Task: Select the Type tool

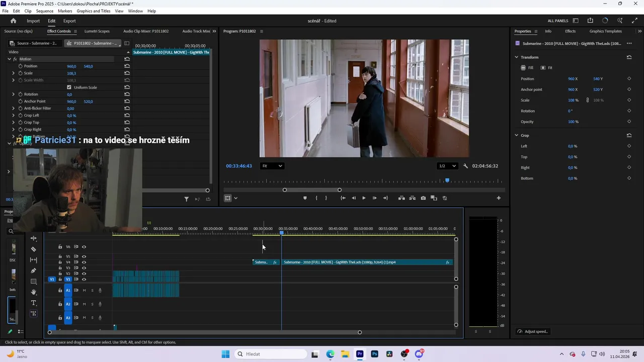Action: (34, 303)
